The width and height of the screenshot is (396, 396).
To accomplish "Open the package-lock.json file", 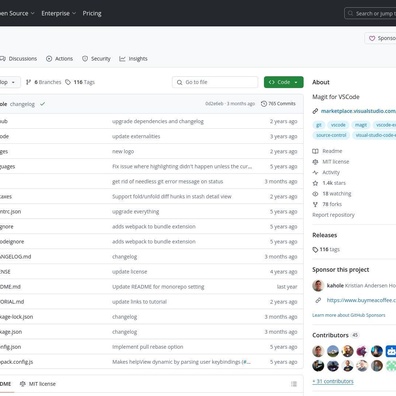I will pyautogui.click(x=16, y=317).
